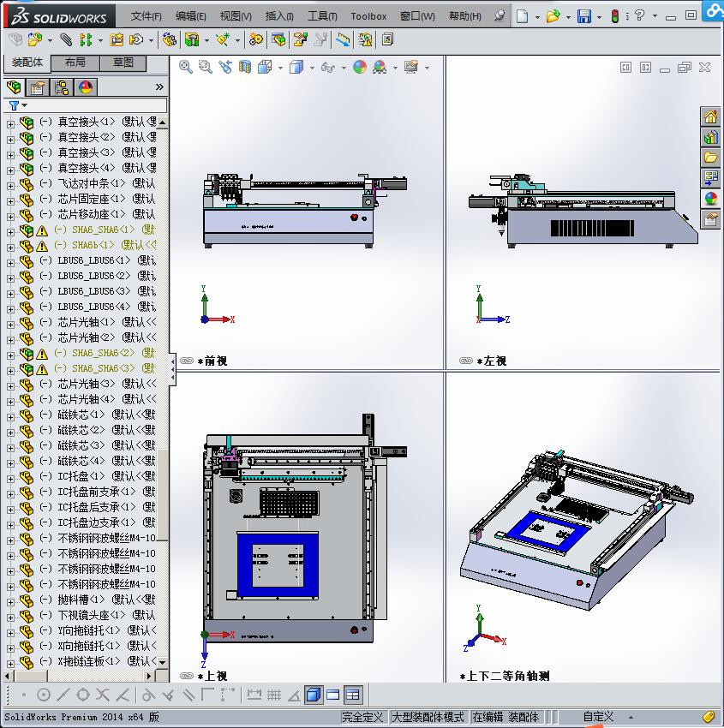
Task: Click the Exploded View icon
Action: coord(301,40)
